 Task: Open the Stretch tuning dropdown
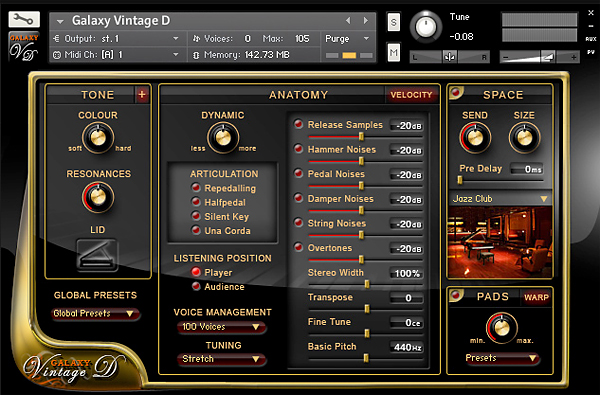221,359
